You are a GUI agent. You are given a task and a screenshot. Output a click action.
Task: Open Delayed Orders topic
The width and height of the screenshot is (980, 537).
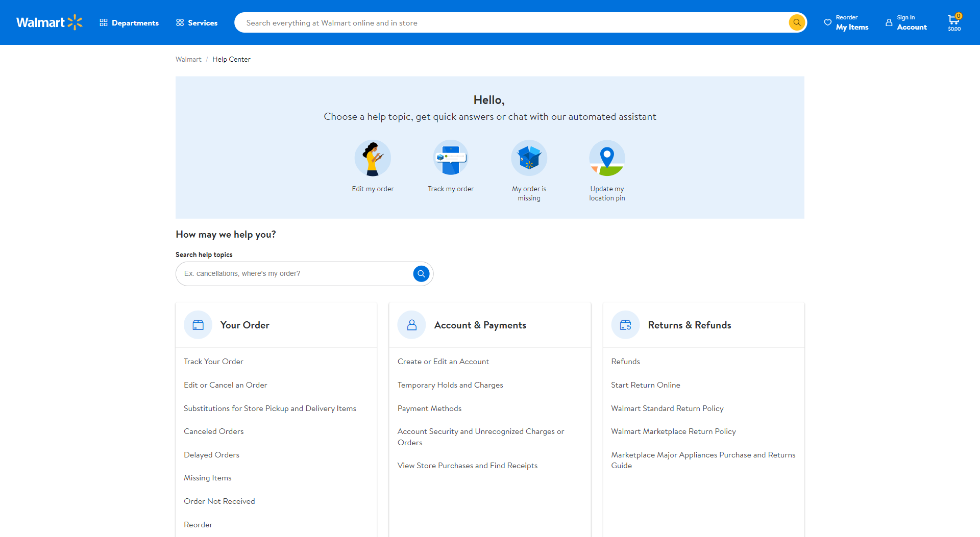(x=211, y=455)
